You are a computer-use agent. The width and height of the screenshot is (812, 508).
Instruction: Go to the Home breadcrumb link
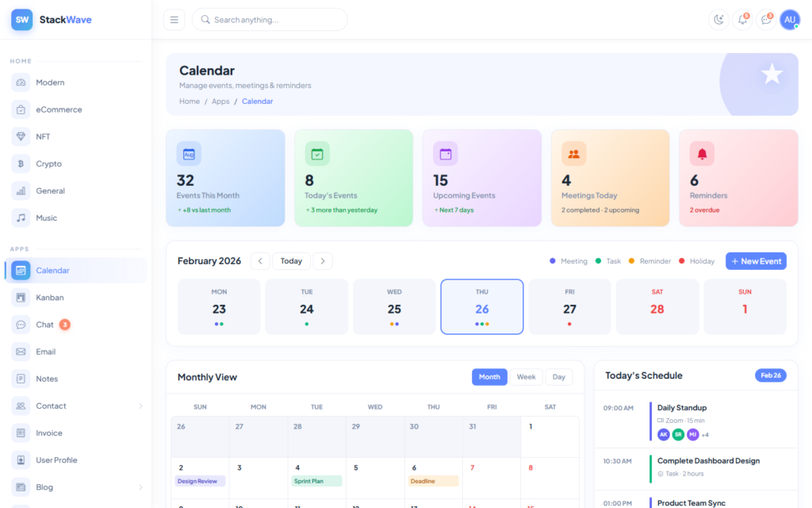tap(190, 101)
